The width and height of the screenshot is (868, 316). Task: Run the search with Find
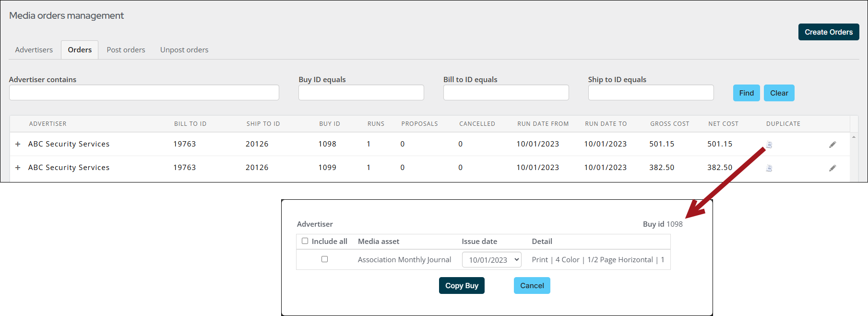(x=746, y=93)
